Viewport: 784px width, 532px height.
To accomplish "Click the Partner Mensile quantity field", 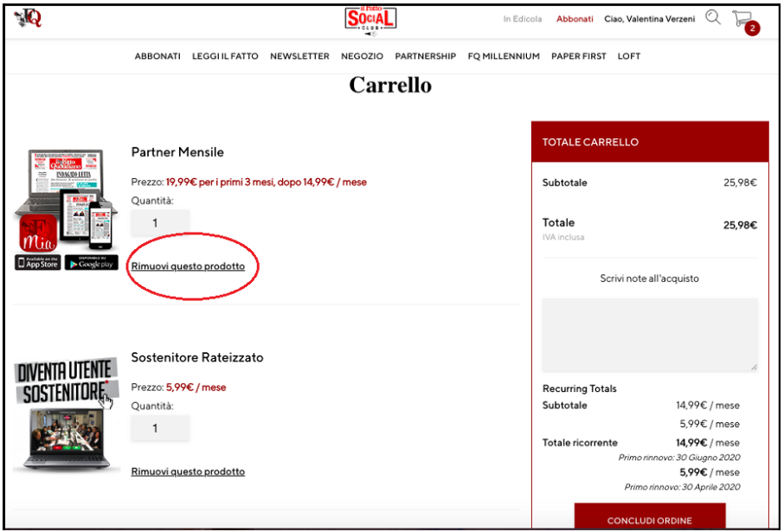I will (x=160, y=223).
